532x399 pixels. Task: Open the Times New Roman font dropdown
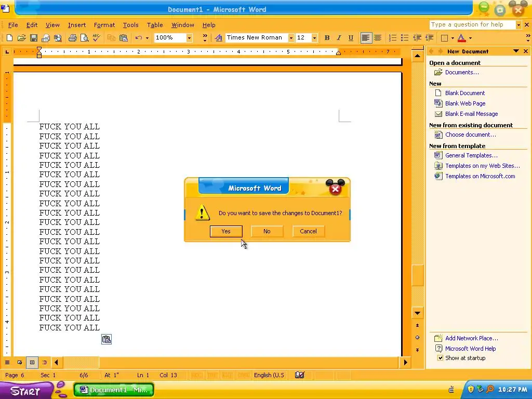pyautogui.click(x=291, y=37)
